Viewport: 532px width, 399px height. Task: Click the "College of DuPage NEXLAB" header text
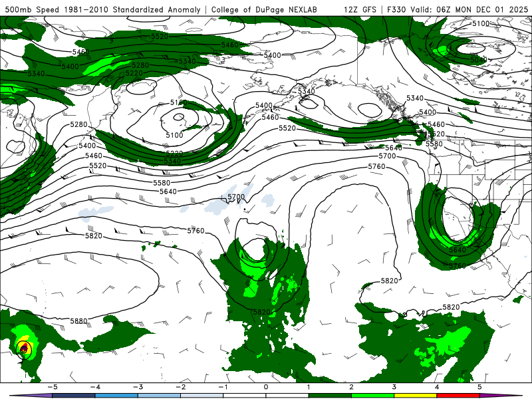[x=264, y=9]
